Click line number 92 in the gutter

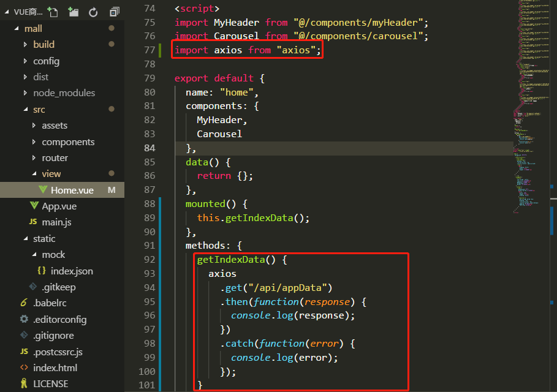(150, 260)
